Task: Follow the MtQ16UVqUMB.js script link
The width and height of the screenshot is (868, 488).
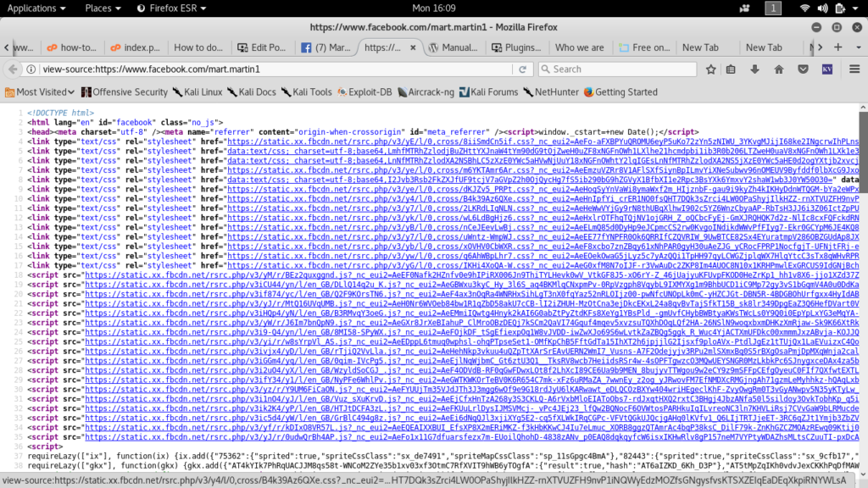Action: (x=471, y=304)
